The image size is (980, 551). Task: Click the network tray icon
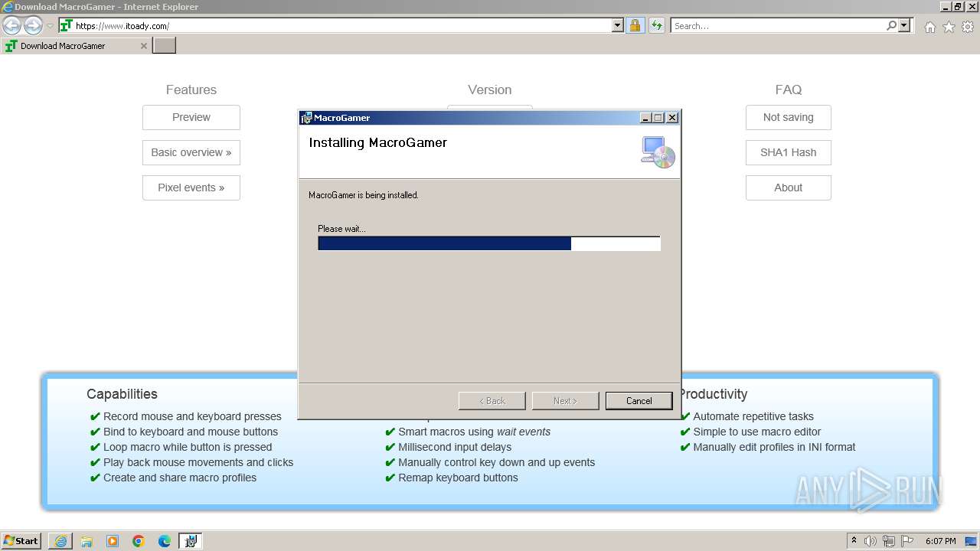889,541
